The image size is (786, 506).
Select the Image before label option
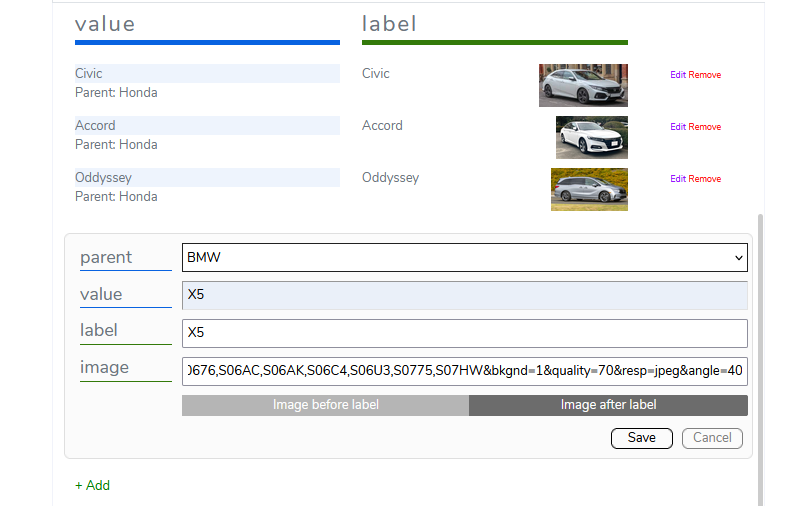coord(325,405)
